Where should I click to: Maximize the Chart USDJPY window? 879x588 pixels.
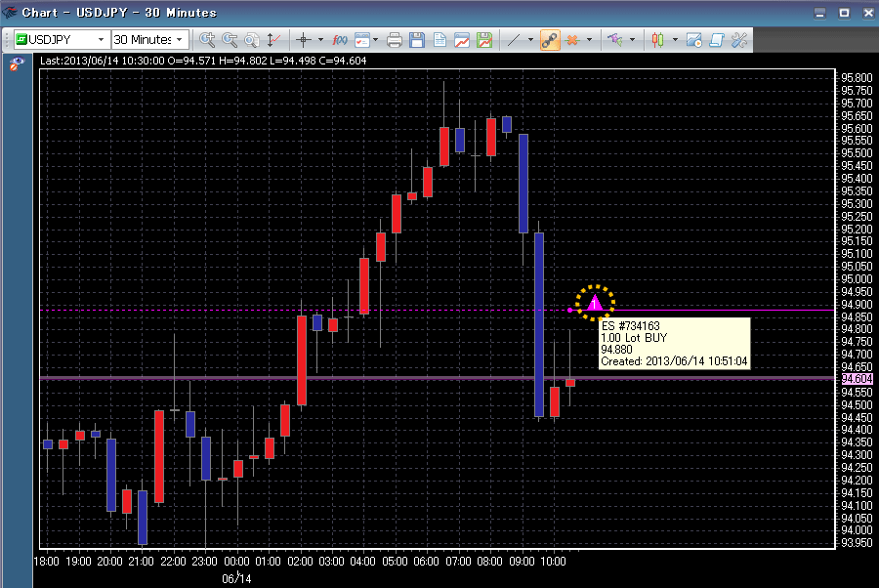coord(844,13)
